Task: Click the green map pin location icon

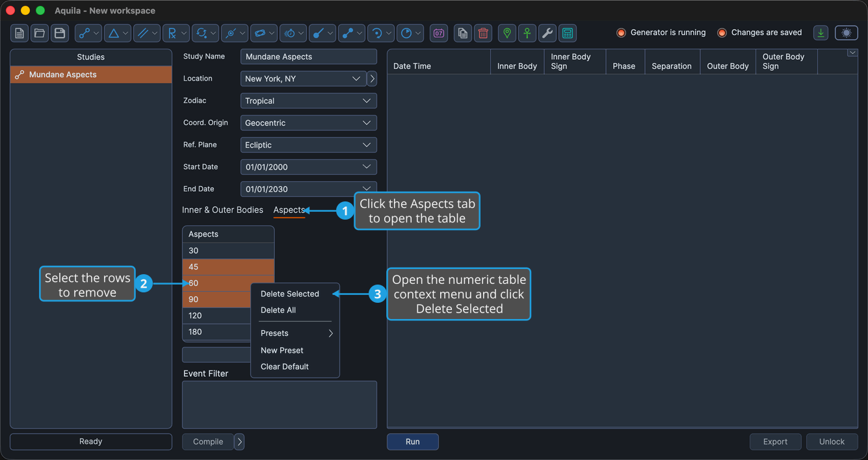Action: (507, 33)
